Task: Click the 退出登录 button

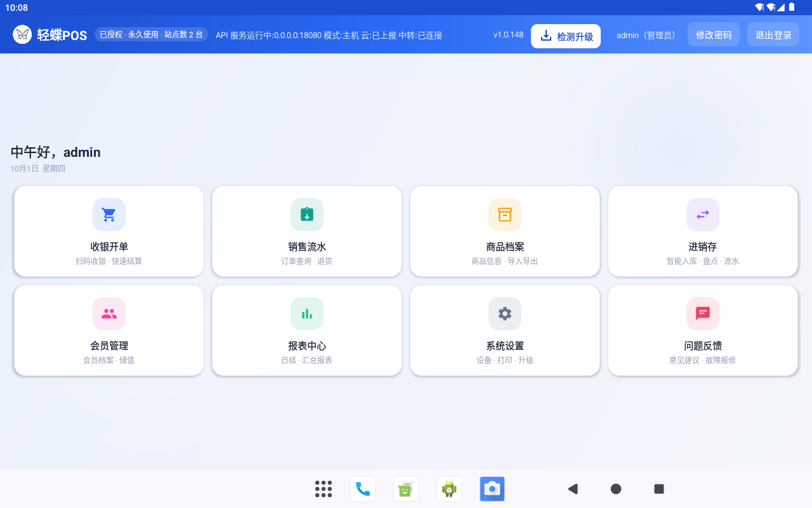Action: coord(773,35)
